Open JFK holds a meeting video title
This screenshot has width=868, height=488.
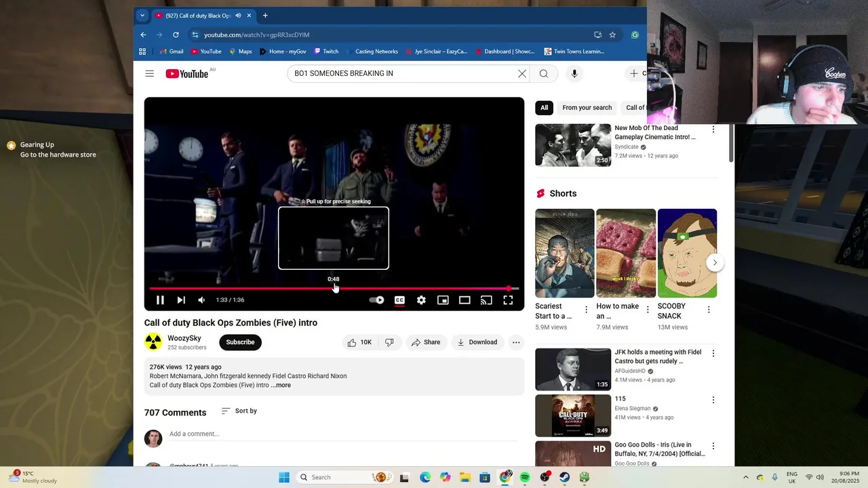658,357
